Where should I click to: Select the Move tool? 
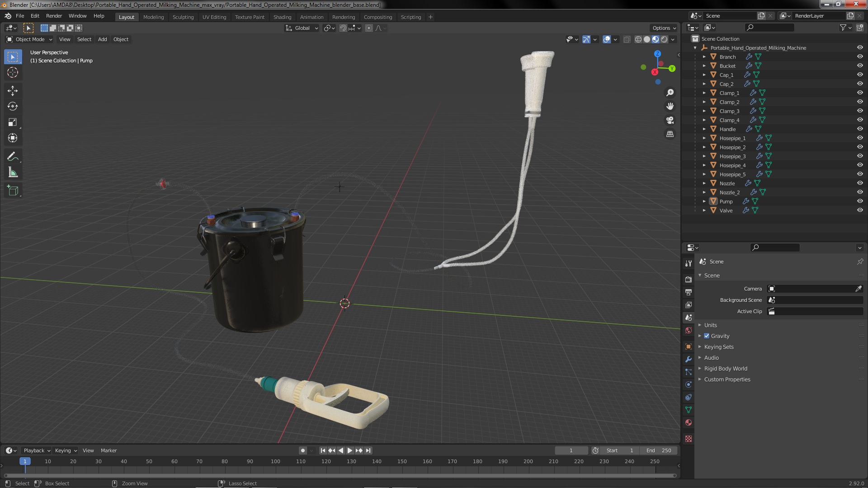click(13, 91)
